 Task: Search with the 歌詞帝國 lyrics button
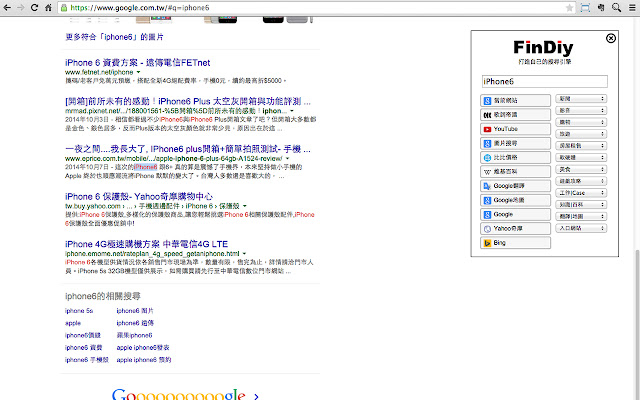(516, 115)
